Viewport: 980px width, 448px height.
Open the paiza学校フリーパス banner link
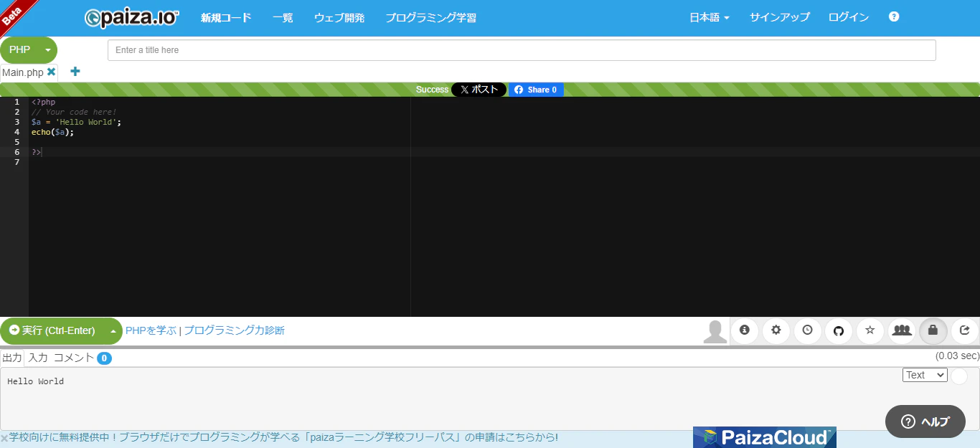pyautogui.click(x=283, y=437)
